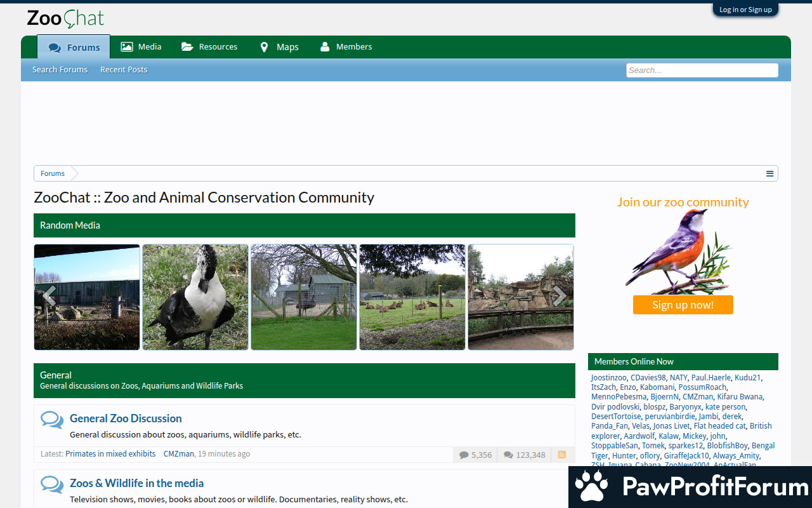The image size is (812, 508).
Task: Open latest thread Primates in mixed exhibits
Action: 110,454
